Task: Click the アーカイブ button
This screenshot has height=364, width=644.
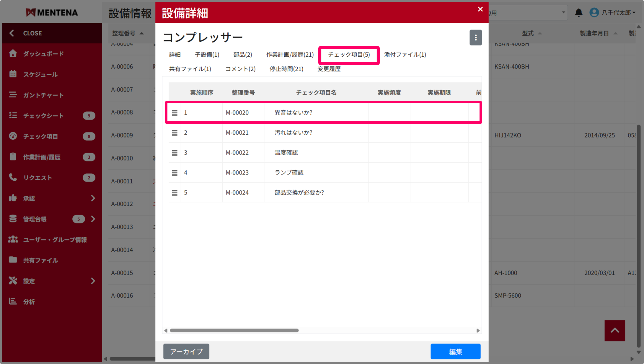Action: coord(186,351)
